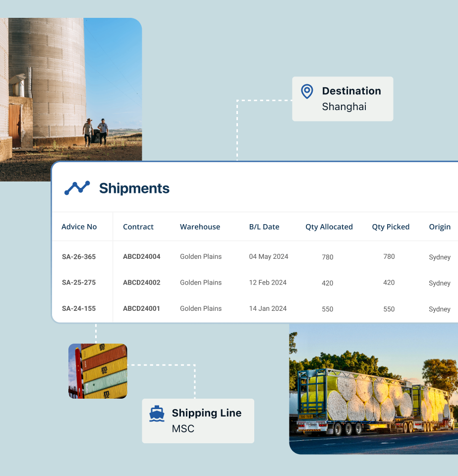Click the B/L date 04 May 2024
The image size is (458, 476).
[x=269, y=256]
